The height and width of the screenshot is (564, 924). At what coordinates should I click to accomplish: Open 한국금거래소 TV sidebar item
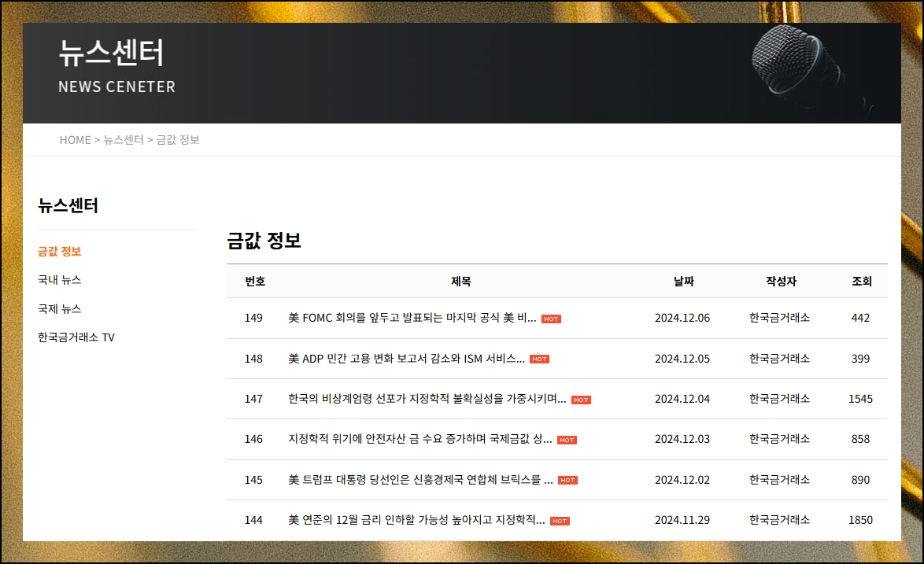76,337
